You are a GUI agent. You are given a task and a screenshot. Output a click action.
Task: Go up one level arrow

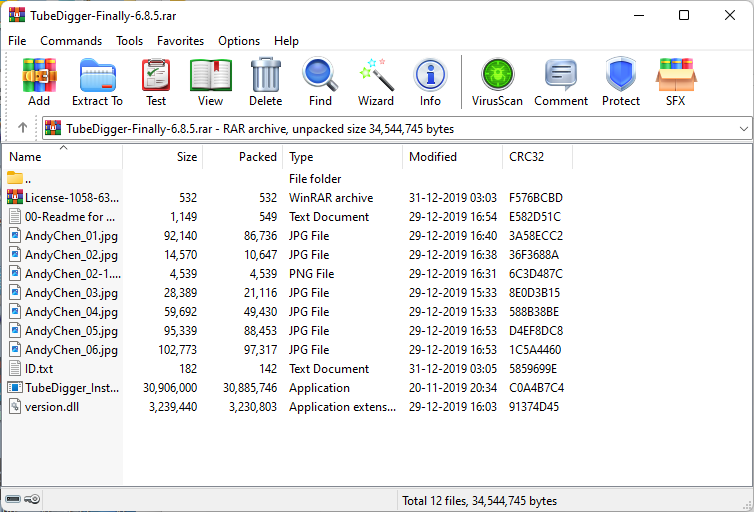click(23, 128)
